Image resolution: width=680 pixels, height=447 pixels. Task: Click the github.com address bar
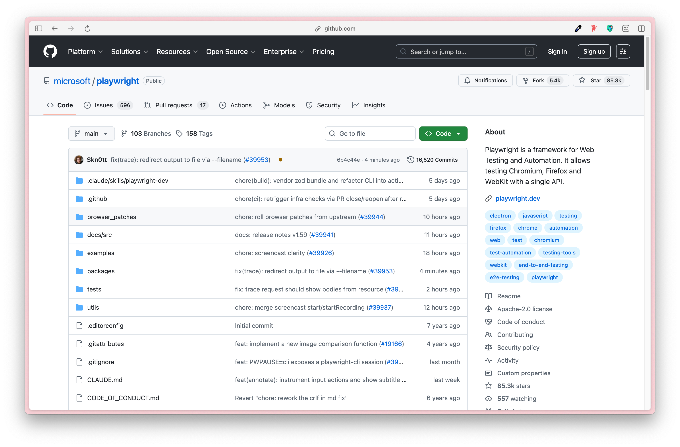tap(335, 29)
